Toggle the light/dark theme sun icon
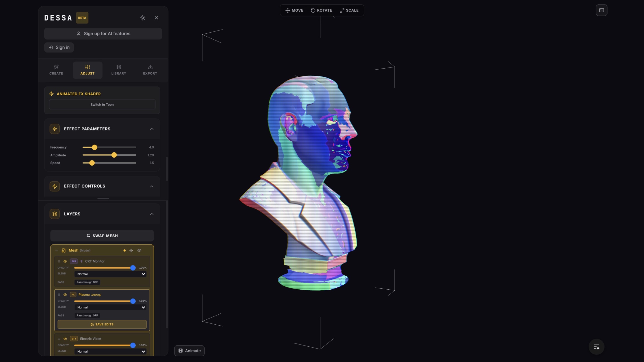Image resolution: width=644 pixels, height=362 pixels. click(143, 18)
